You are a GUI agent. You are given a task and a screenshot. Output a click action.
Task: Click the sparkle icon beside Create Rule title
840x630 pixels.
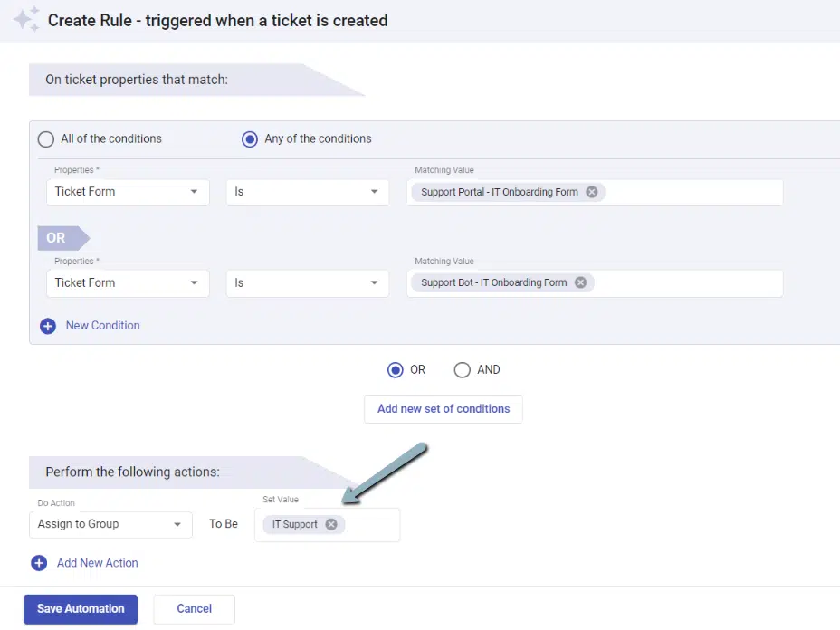[26, 19]
